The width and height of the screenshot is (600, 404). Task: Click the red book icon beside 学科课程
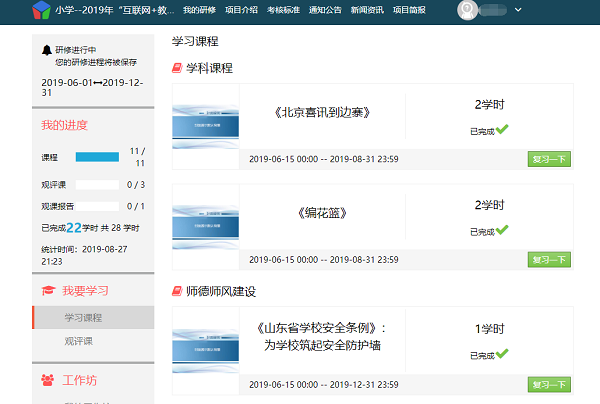[177, 68]
